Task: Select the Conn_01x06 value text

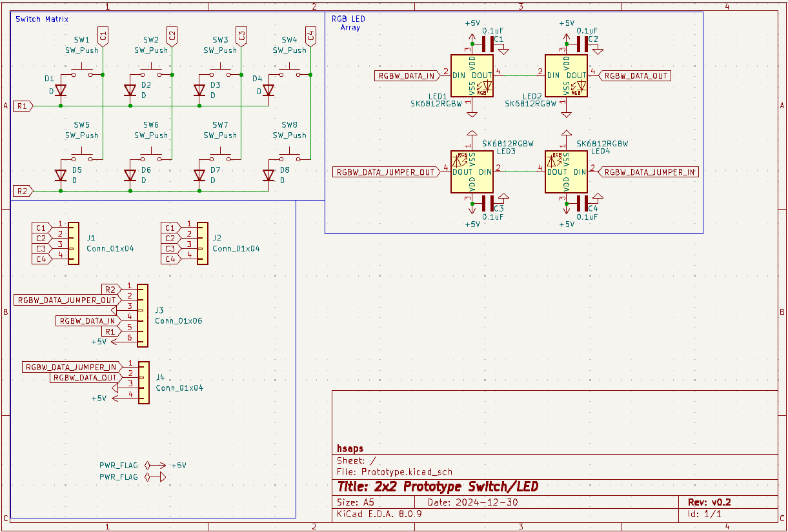Action: [179, 321]
